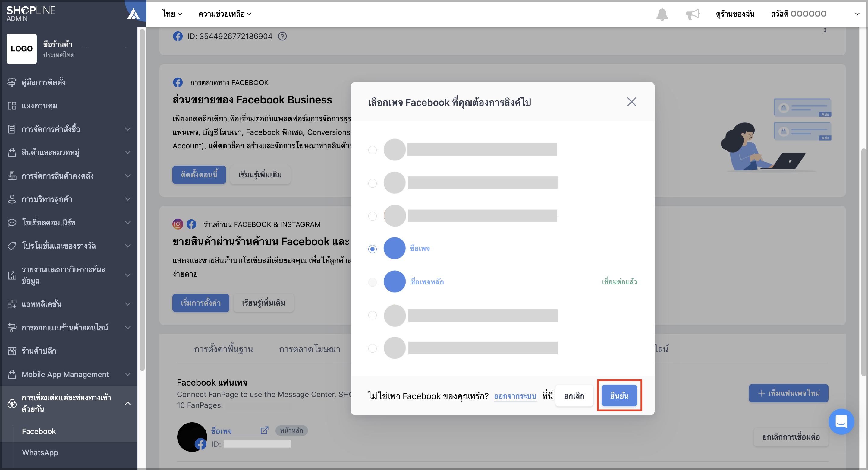Viewport: 868px width, 470px height.
Task: Click the customer management person icon
Action: tap(12, 199)
